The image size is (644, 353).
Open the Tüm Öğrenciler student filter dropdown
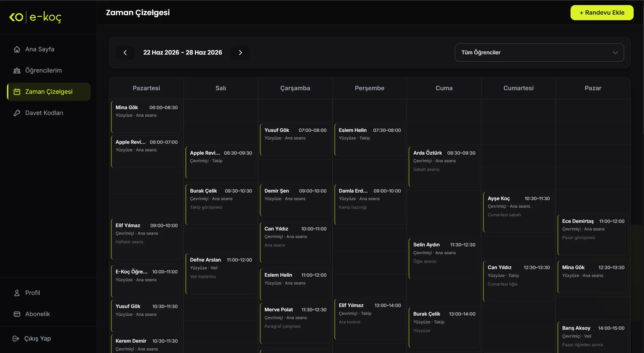point(539,53)
